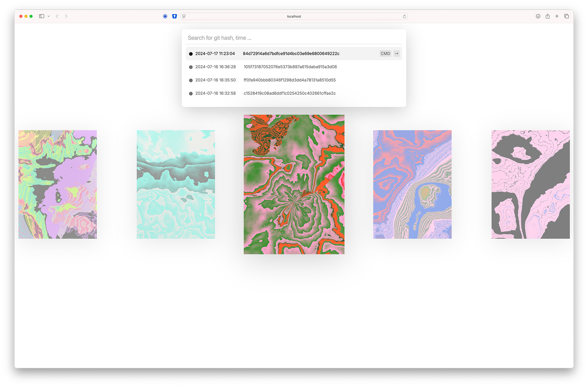Click the arrow key button beside CMD
This screenshot has width=588, height=387.
click(x=396, y=54)
